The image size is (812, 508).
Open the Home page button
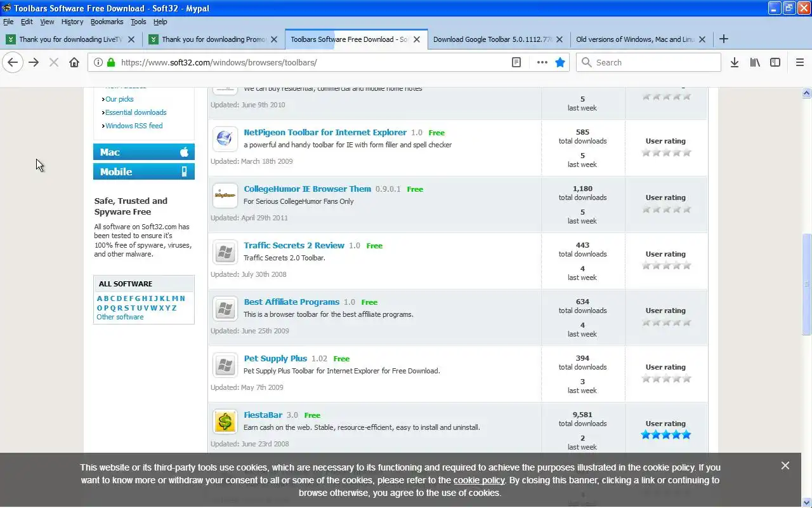click(74, 62)
